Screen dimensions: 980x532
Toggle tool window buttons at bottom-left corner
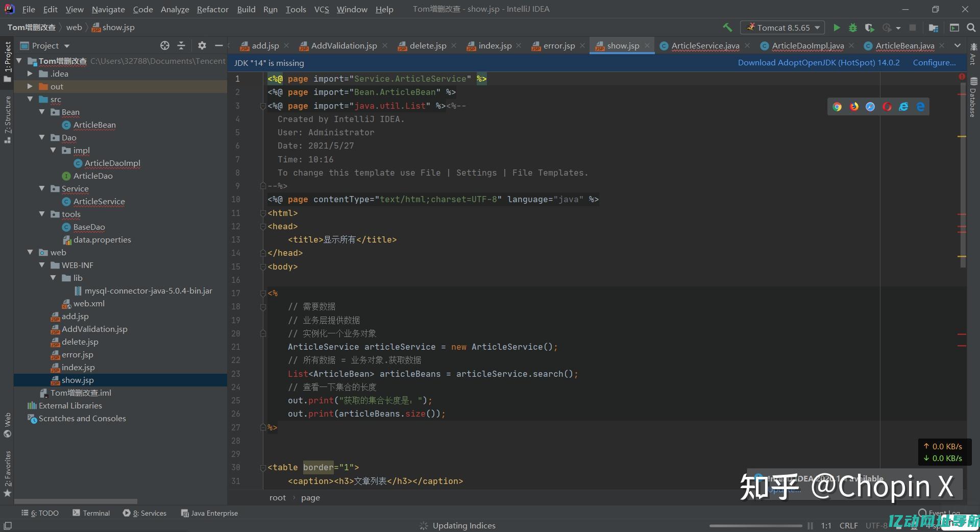click(8, 525)
